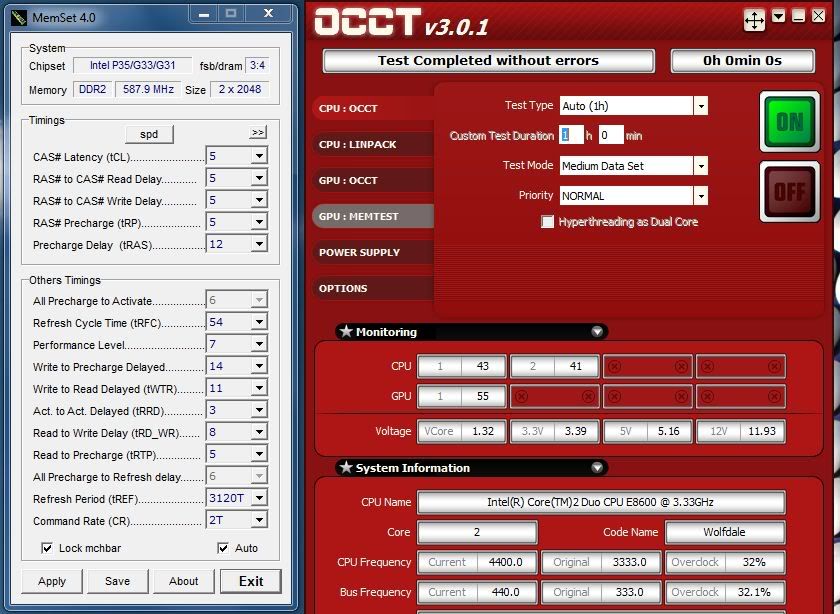The height and width of the screenshot is (614, 840).
Task: Switch to GPU : OCCT tab
Action: tap(373, 180)
